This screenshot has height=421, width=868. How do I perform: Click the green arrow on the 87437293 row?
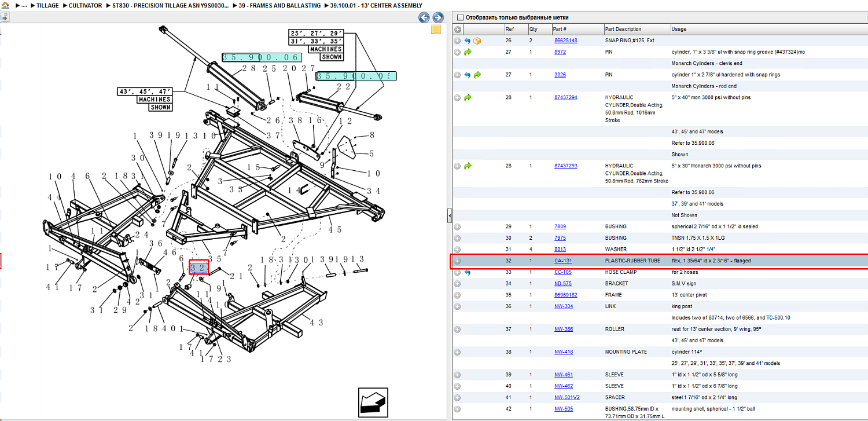(x=468, y=166)
